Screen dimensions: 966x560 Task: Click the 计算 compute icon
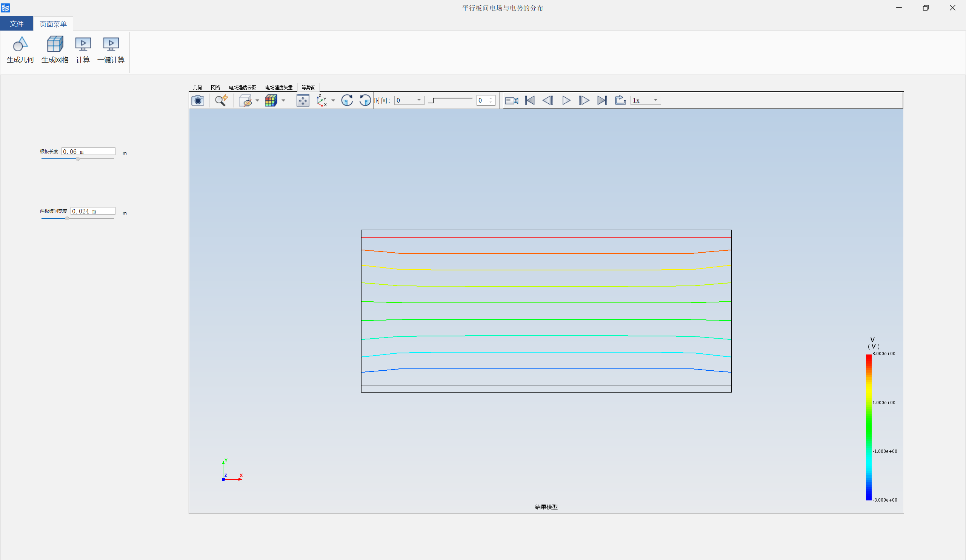click(x=83, y=44)
